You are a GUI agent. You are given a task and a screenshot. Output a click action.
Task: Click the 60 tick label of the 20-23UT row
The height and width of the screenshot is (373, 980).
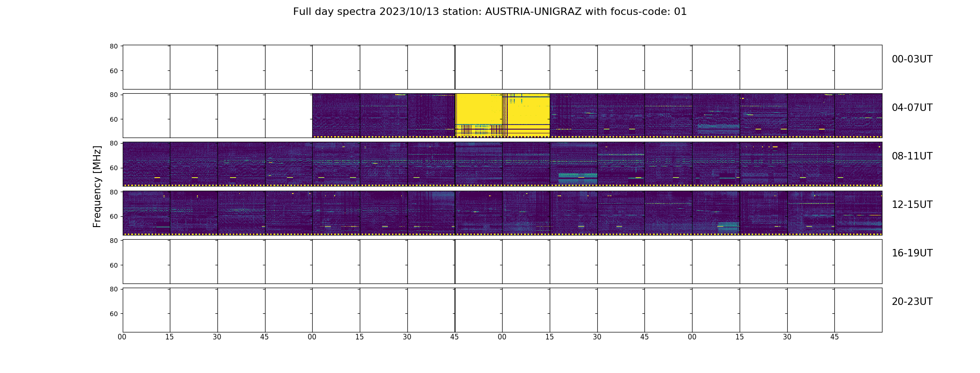click(x=113, y=314)
